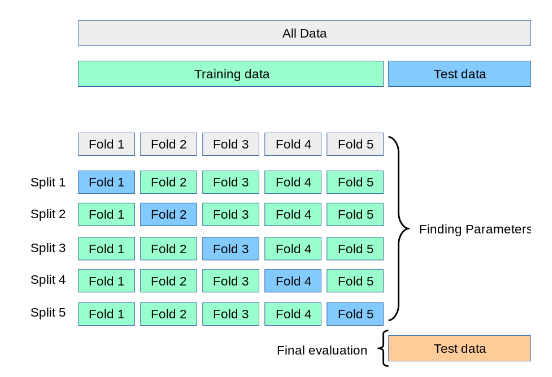Click the large curly brace beside folds
552x377 pixels.
[x=399, y=228]
